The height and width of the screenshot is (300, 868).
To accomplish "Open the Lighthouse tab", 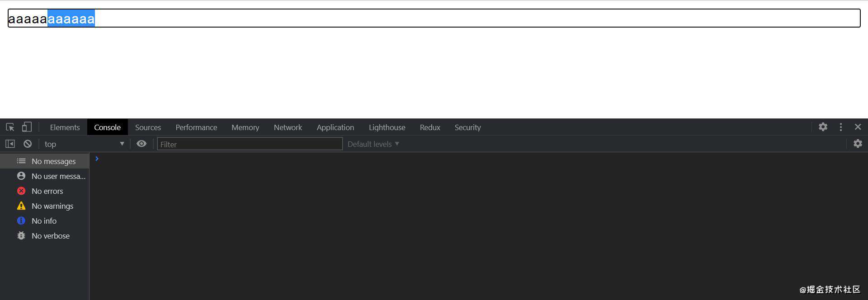I will coord(387,127).
